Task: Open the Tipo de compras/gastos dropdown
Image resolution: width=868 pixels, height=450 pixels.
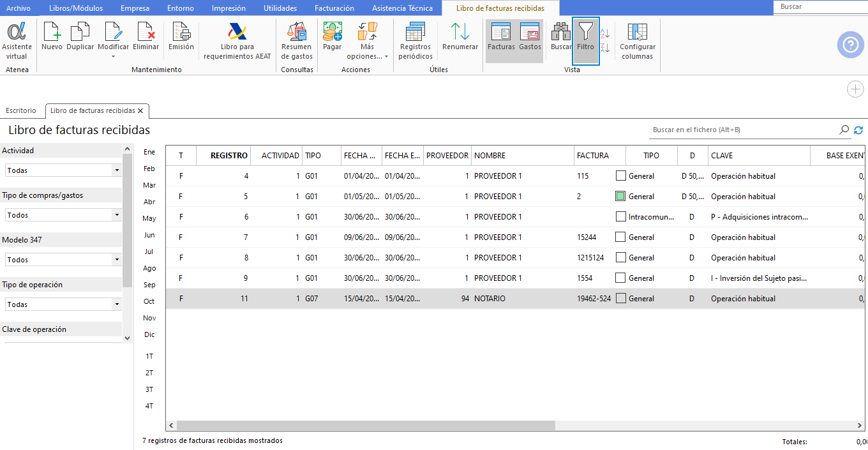Action: tap(63, 215)
